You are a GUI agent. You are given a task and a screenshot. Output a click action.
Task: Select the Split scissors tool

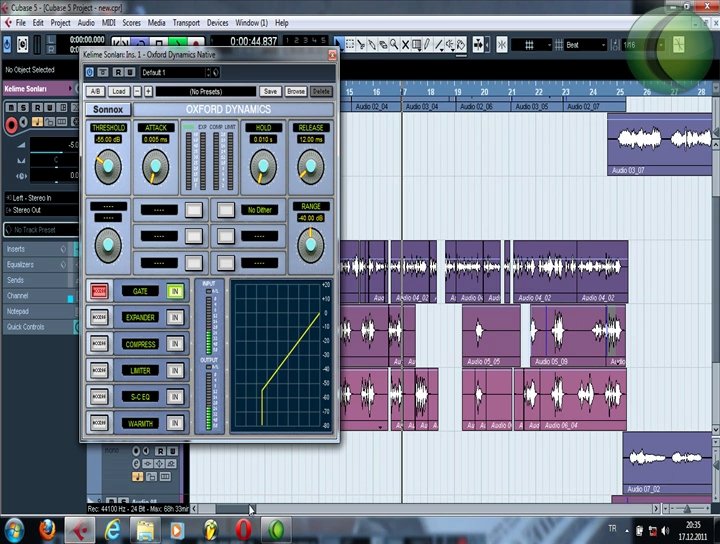tap(361, 45)
